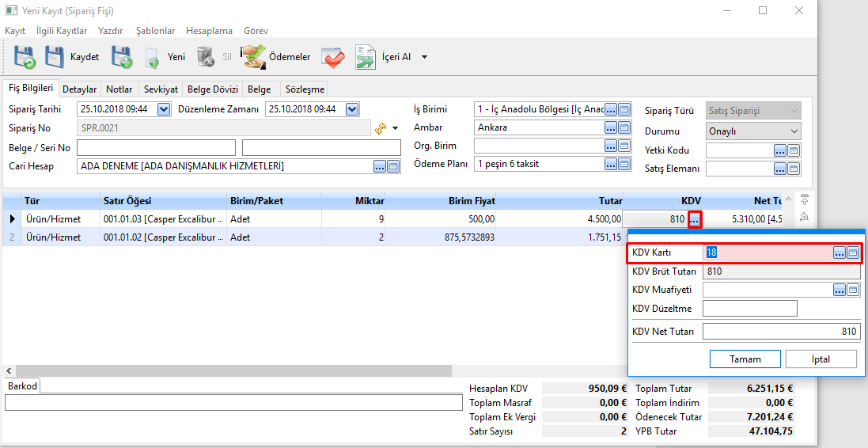Click the Yeni new record icon
This screenshot has height=448, width=868.
pos(153,57)
